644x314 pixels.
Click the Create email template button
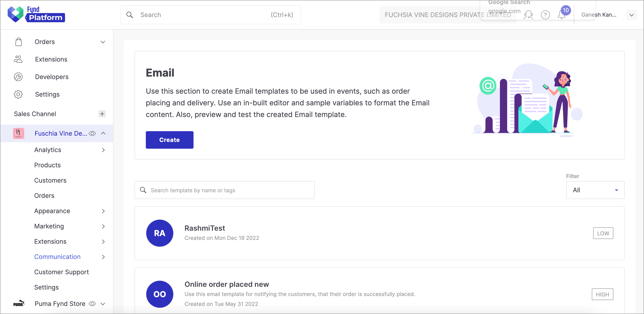click(169, 140)
